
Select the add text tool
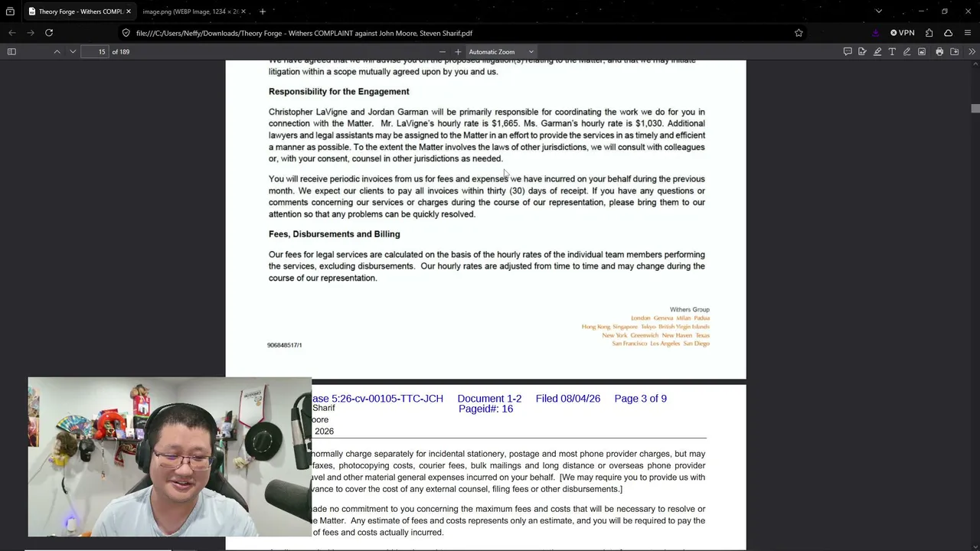pos(892,51)
